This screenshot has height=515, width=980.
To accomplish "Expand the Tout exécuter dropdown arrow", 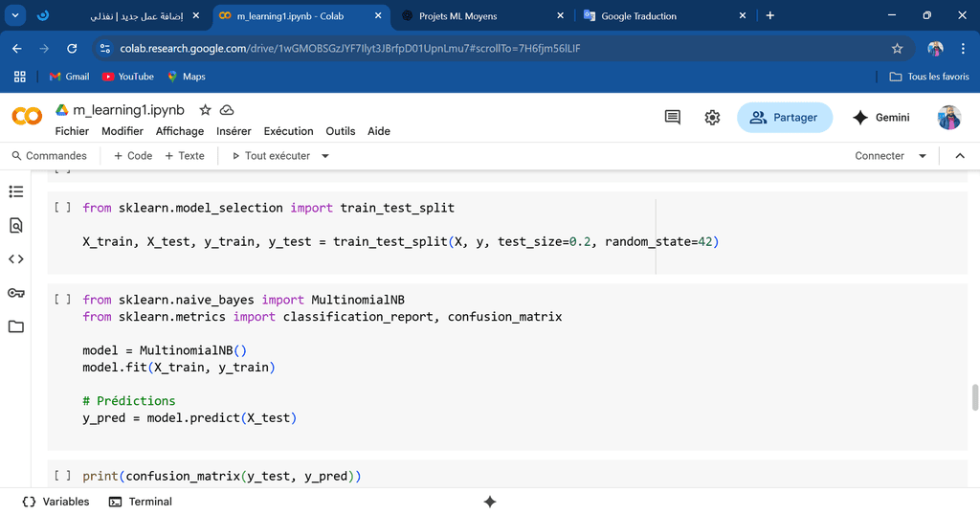I will 325,156.
